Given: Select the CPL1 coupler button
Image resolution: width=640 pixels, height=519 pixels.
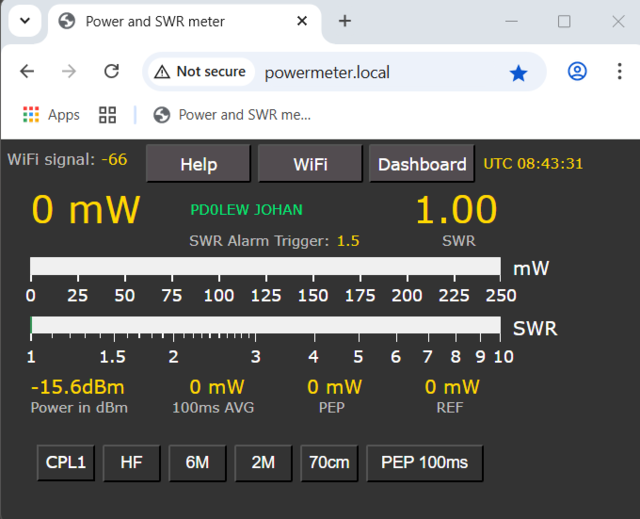Looking at the screenshot, I should (66, 463).
